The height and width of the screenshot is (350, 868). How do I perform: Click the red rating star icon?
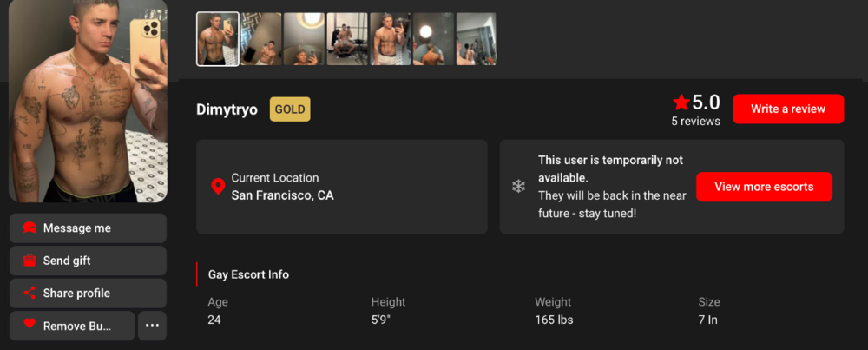click(x=681, y=102)
